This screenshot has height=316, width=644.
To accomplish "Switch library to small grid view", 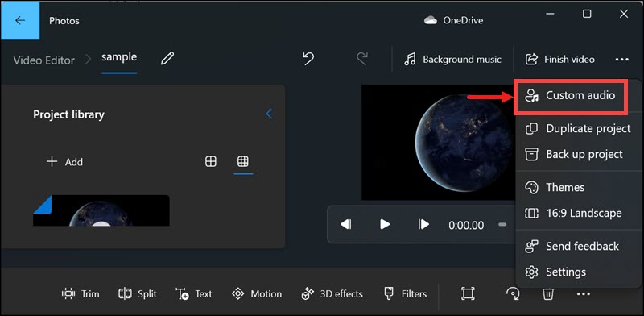I will tap(243, 162).
